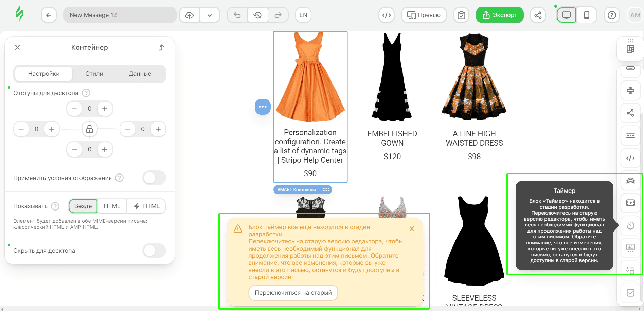This screenshot has width=644, height=311.
Task: Open the Данные tab
Action: coord(140,74)
